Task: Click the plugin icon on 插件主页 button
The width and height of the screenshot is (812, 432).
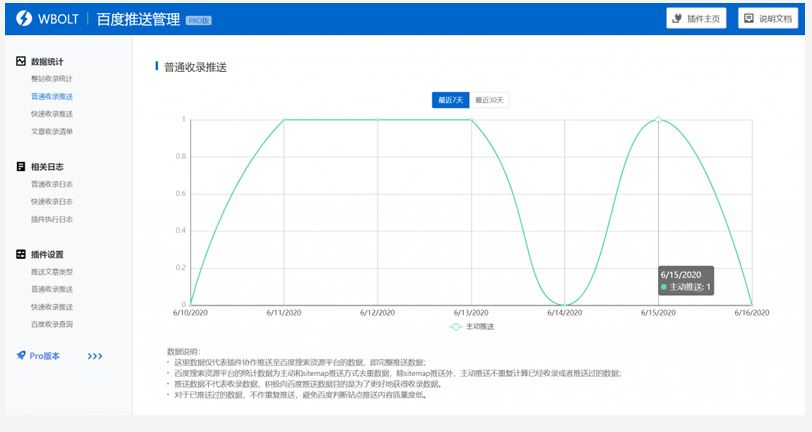Action: 681,19
